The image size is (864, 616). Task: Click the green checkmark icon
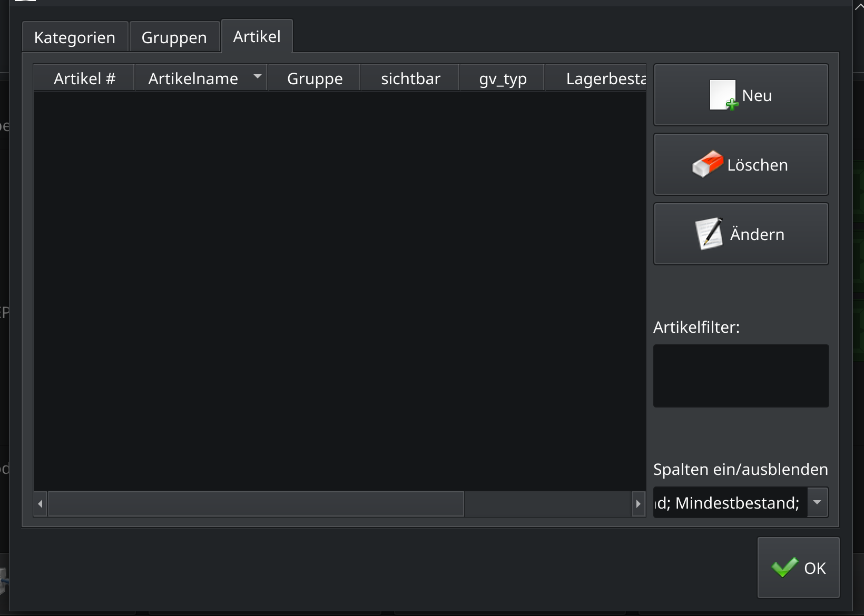point(784,567)
